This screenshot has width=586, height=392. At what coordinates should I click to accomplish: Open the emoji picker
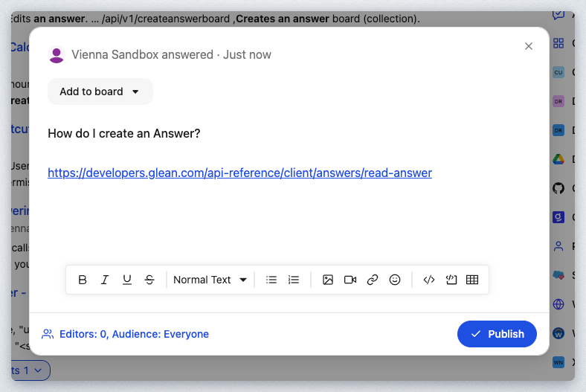pos(395,280)
